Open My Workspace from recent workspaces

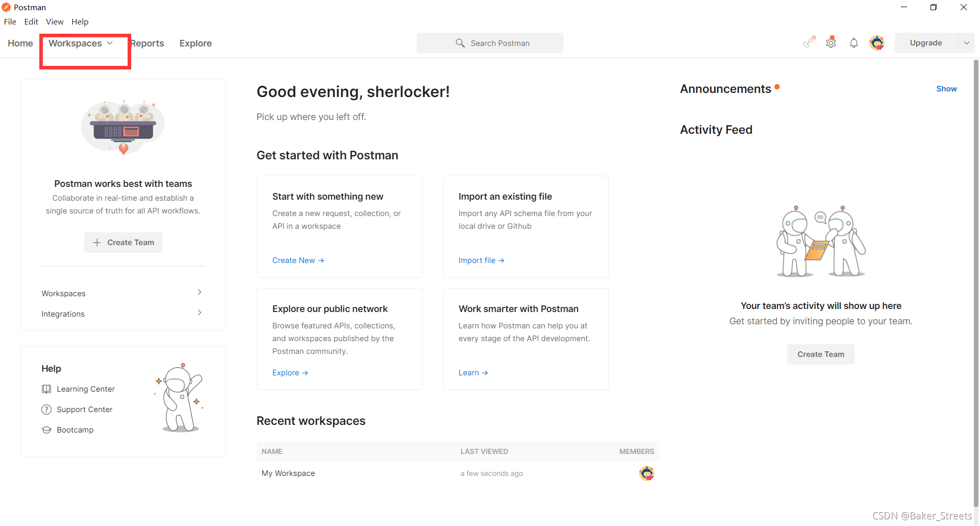point(288,473)
